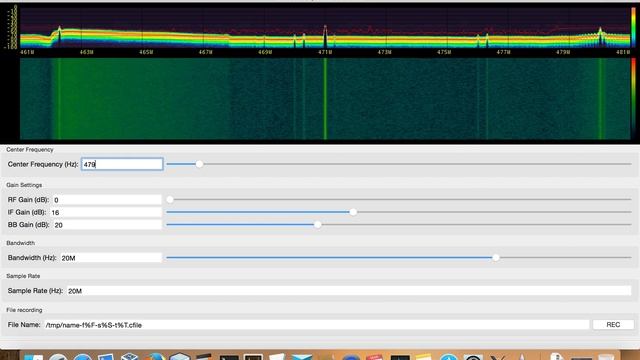
Task: Click the 477M frequency axis label
Action: tap(504, 52)
